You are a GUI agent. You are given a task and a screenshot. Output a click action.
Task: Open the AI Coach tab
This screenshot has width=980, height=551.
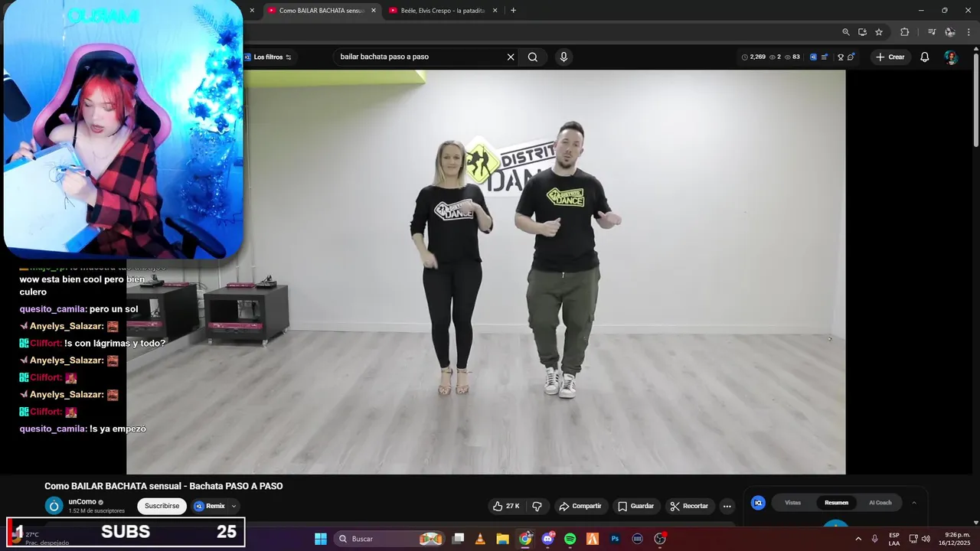880,503
